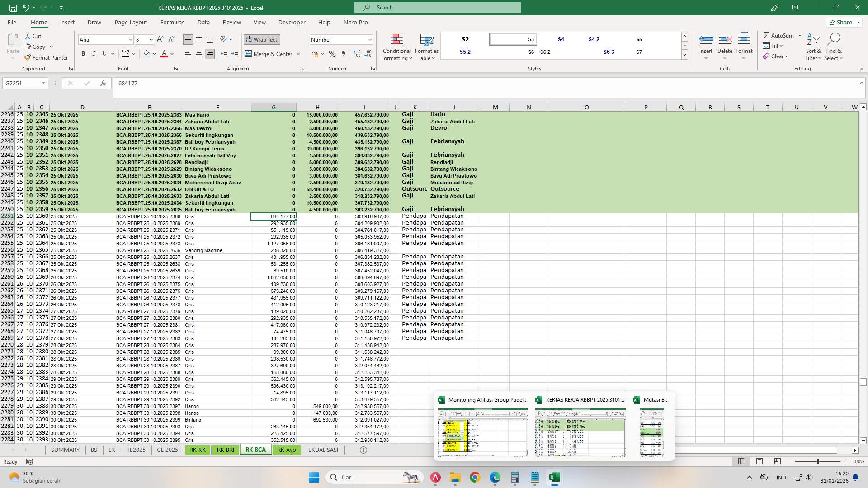868x488 pixels.
Task: Open the RK BRI sheet tab
Action: point(226,450)
